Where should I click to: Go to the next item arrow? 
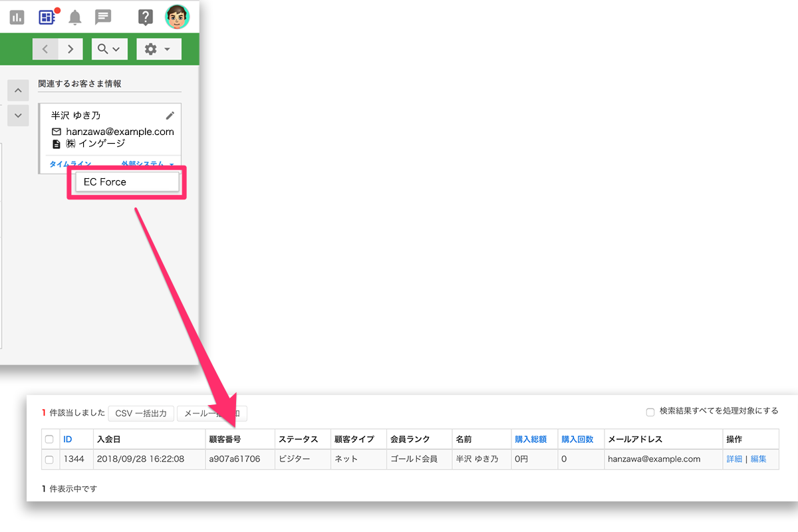(x=70, y=49)
